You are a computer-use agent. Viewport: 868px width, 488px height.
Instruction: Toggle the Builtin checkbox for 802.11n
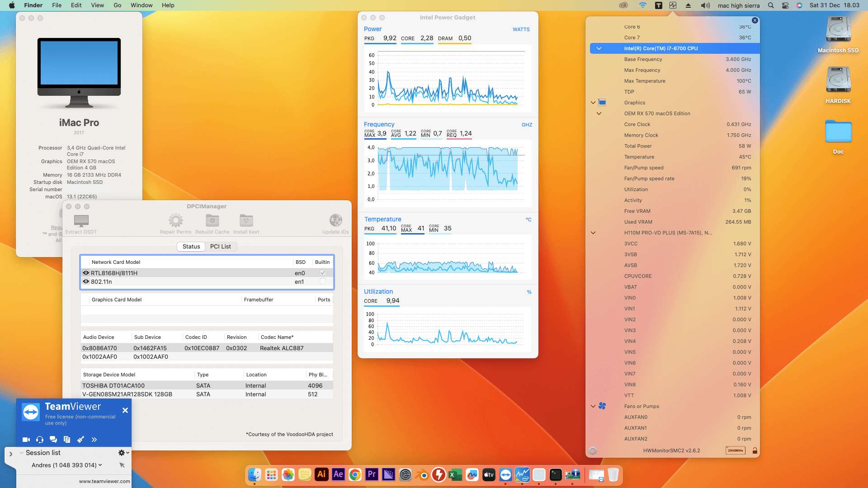click(323, 282)
